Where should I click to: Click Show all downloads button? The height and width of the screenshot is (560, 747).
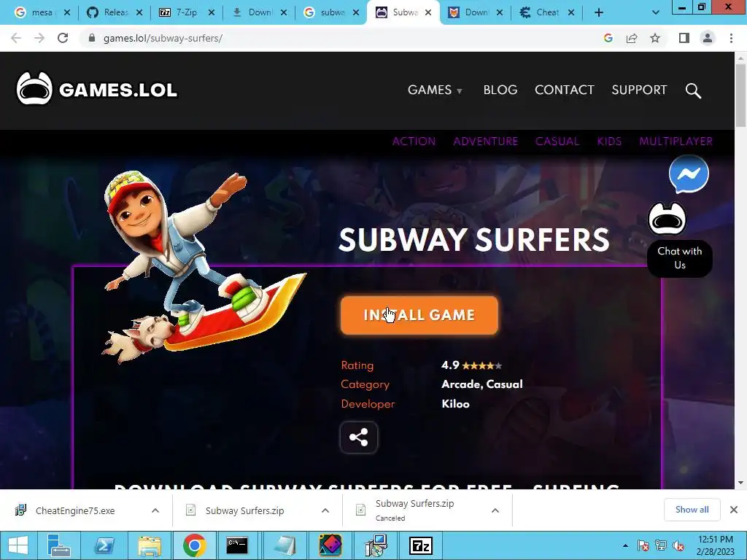click(x=692, y=510)
